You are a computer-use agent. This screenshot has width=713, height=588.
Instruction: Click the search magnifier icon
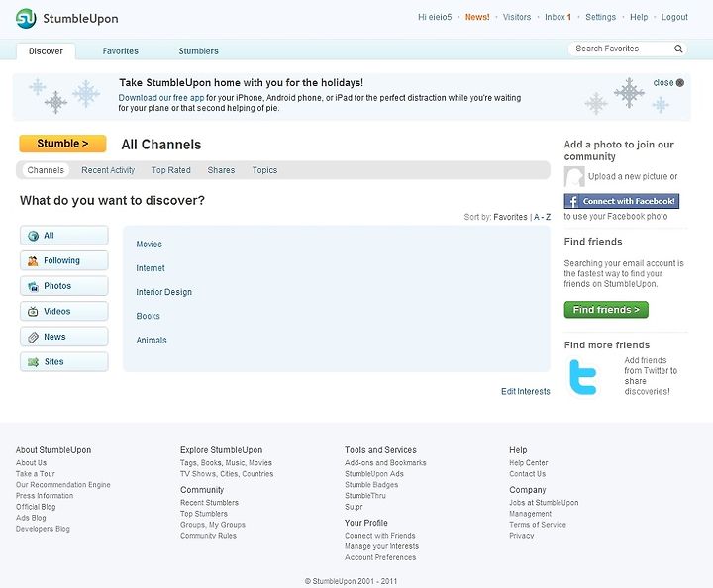pos(678,49)
